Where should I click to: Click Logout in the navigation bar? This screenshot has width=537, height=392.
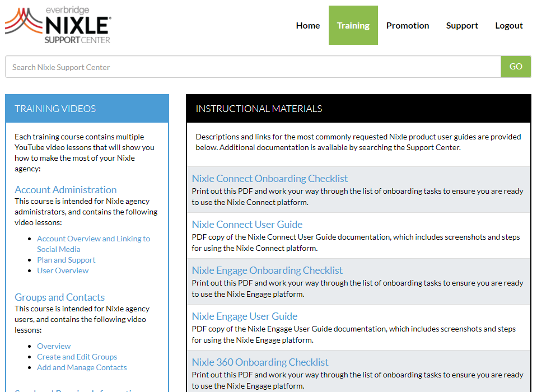(x=509, y=26)
